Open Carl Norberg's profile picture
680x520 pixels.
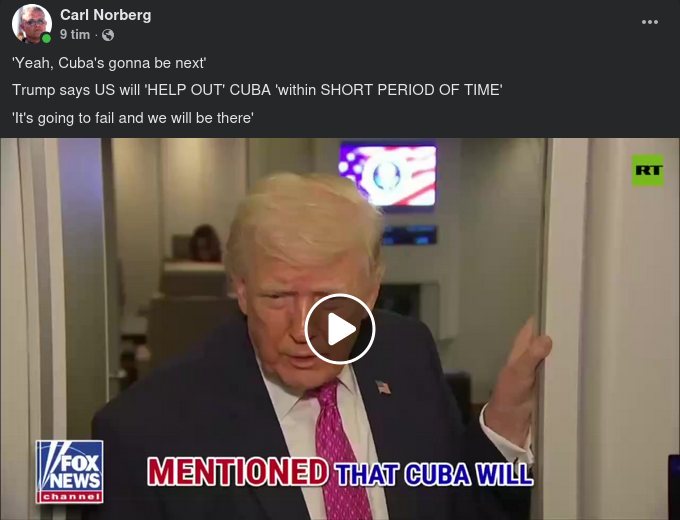[32, 24]
